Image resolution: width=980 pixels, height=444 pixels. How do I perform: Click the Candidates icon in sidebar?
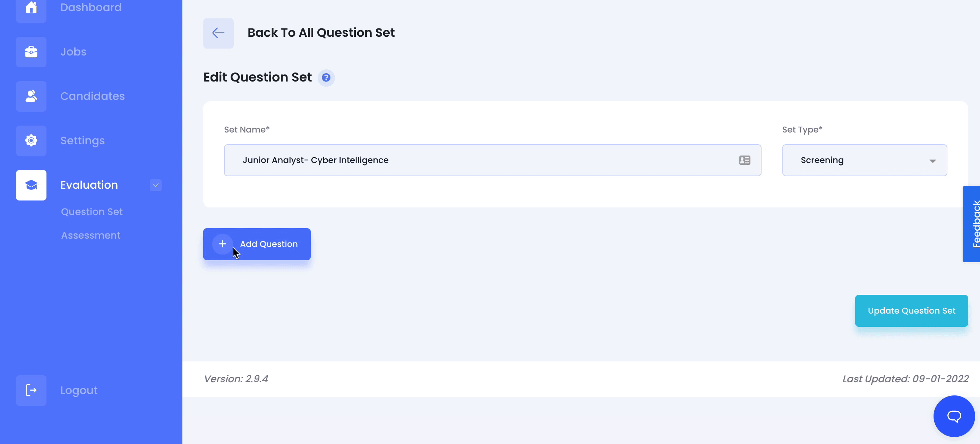[31, 96]
